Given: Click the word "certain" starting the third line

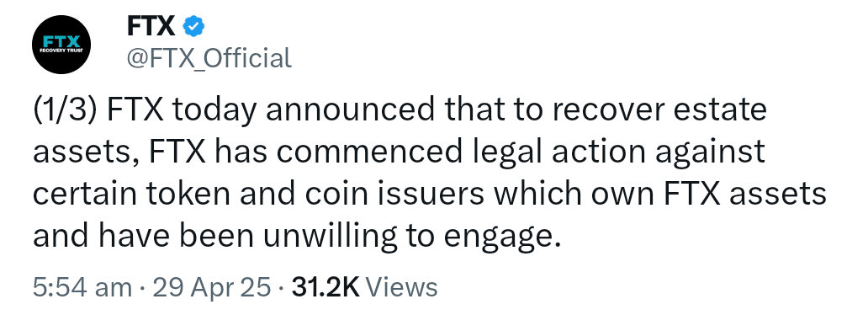Looking at the screenshot, I should click(86, 194).
